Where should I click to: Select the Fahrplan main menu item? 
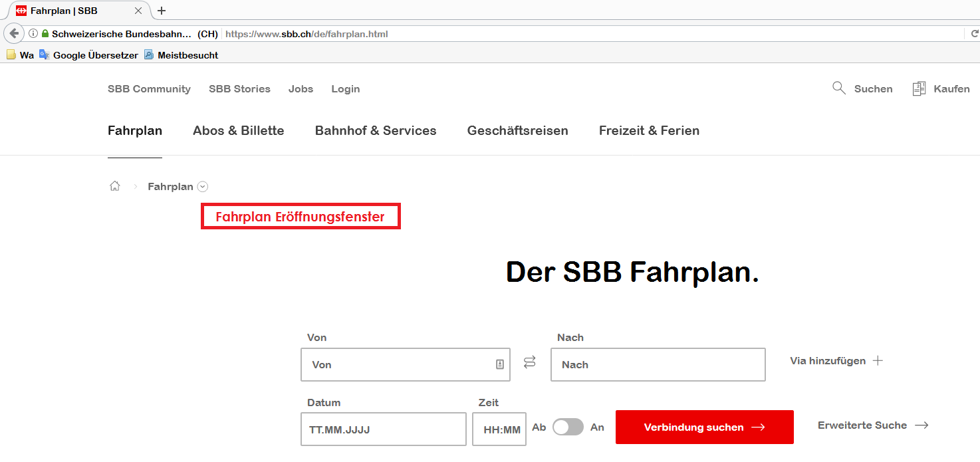tap(135, 130)
